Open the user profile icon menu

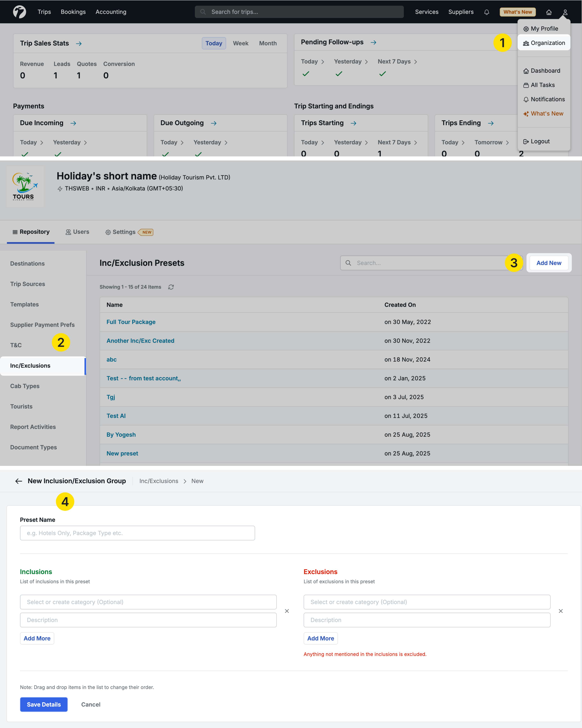tap(565, 12)
